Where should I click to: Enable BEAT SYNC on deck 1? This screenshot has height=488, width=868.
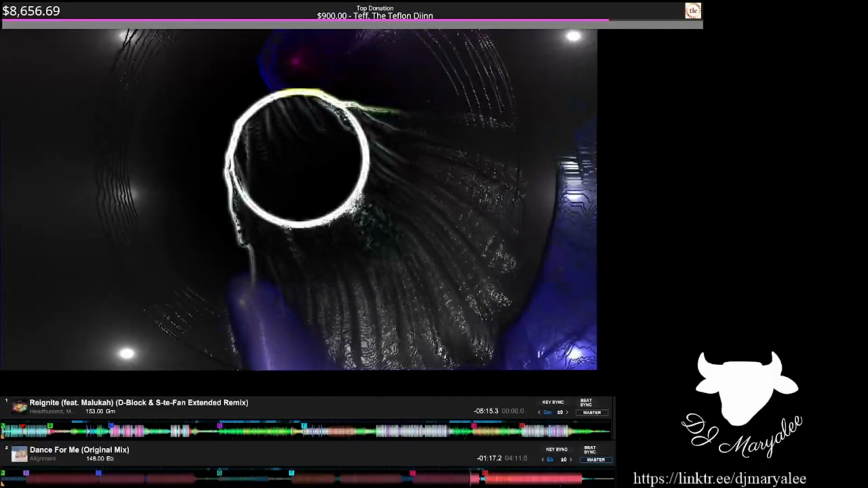click(585, 403)
